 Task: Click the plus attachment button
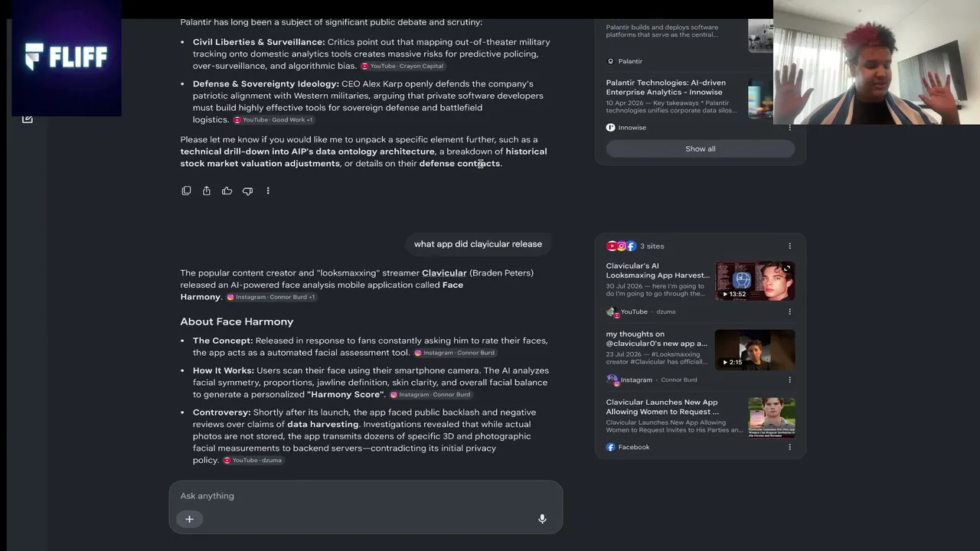(x=189, y=519)
